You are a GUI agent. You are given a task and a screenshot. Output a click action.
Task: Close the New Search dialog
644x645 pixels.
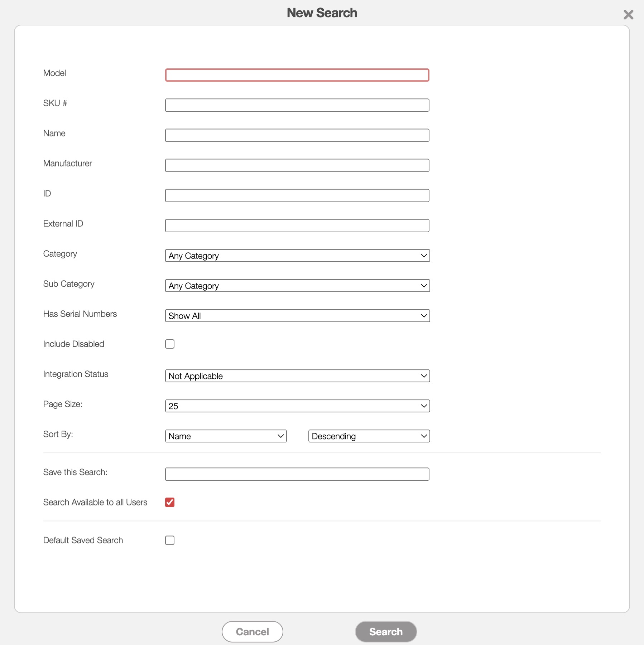pyautogui.click(x=628, y=15)
